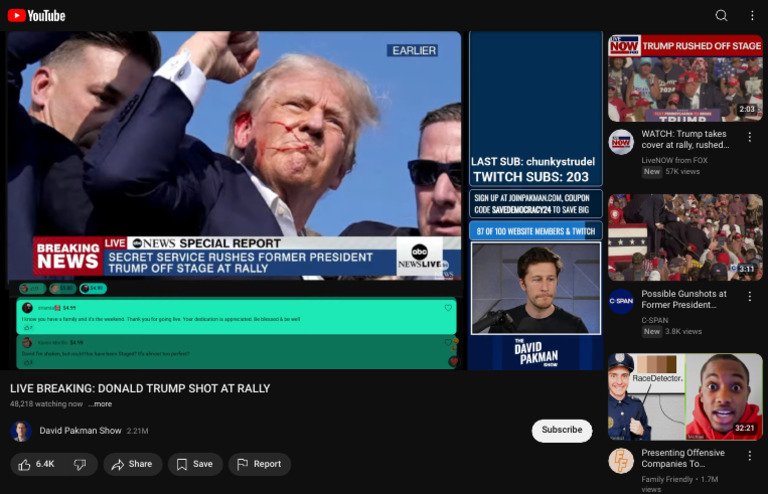Open the Trump Rushed Off Stage thumbnail

point(685,78)
